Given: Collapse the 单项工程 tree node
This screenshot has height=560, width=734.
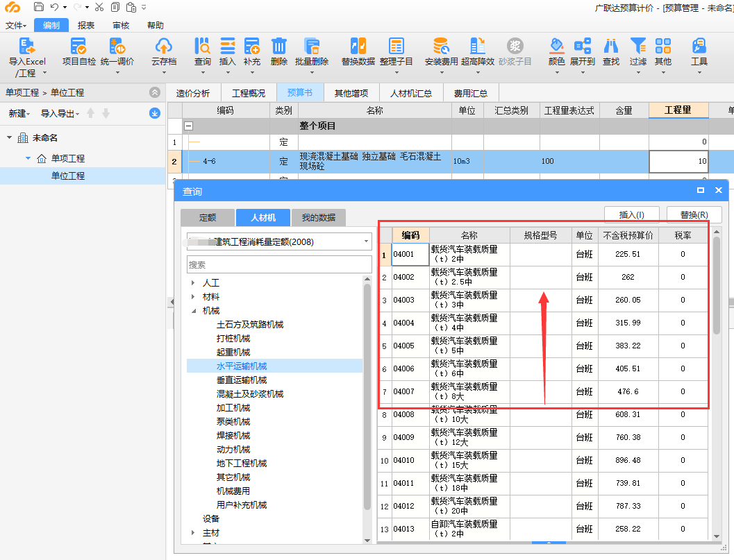Looking at the screenshot, I should point(28,158).
